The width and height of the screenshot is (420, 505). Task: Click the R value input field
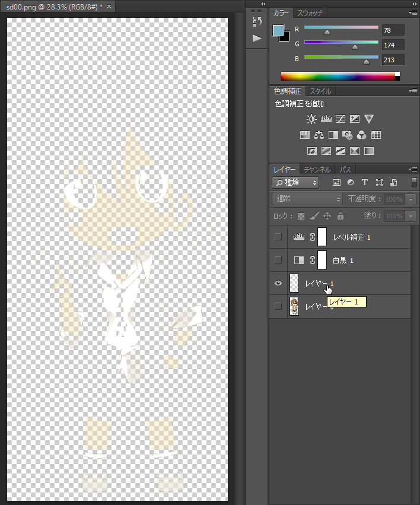coord(393,30)
